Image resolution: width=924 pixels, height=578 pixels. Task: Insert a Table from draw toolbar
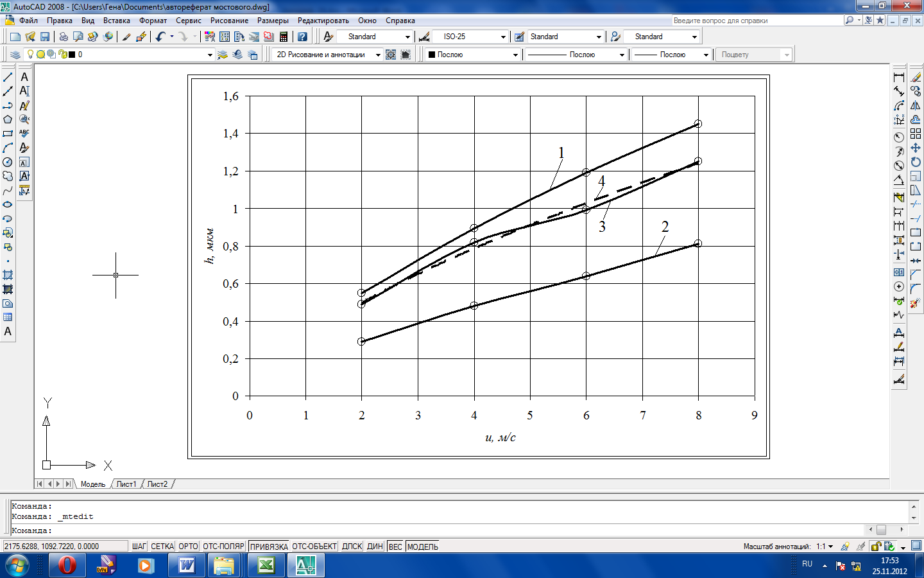(8, 317)
